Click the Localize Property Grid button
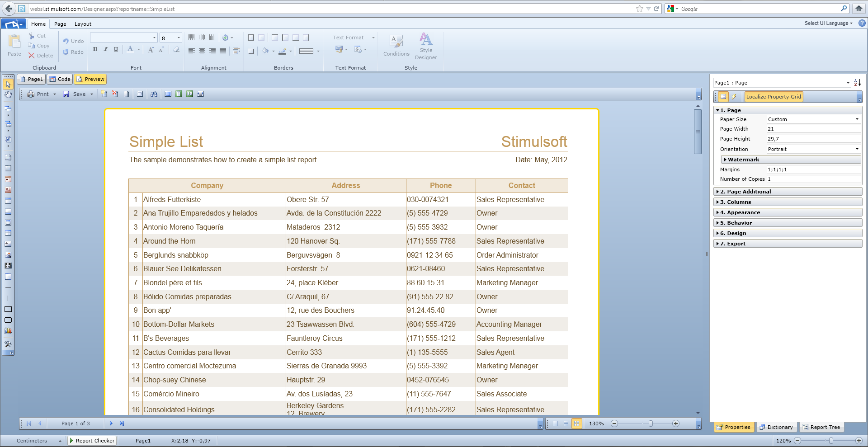Screen dimensions: 868x447 pyautogui.click(x=773, y=97)
